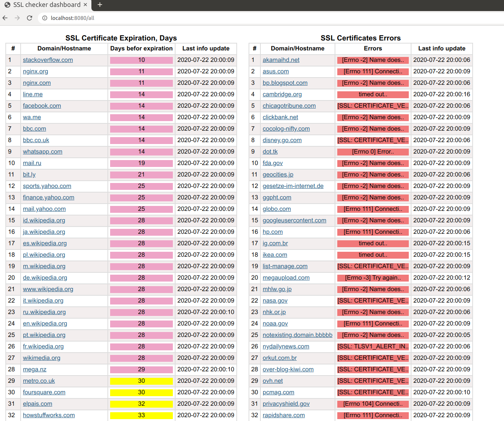The image size is (504, 421).
Task: Click timestamp 2020-07-22 20:00:16 for cambridge.org
Action: pos(442,94)
